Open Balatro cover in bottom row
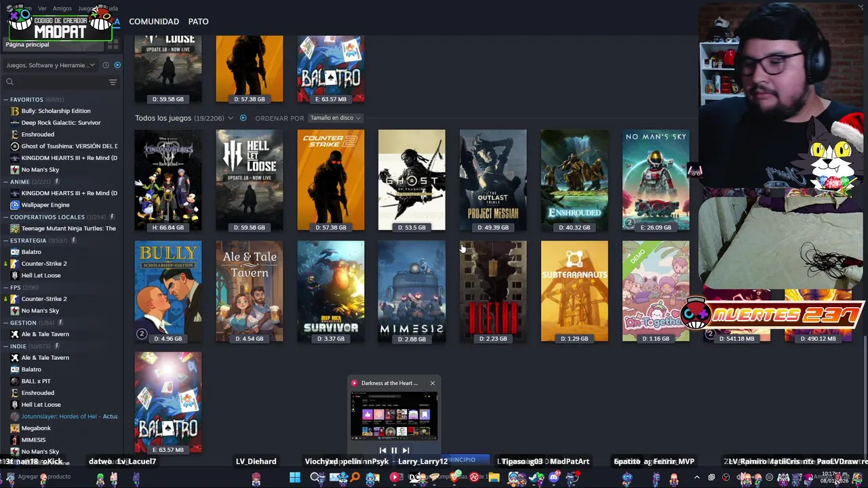 [168, 403]
